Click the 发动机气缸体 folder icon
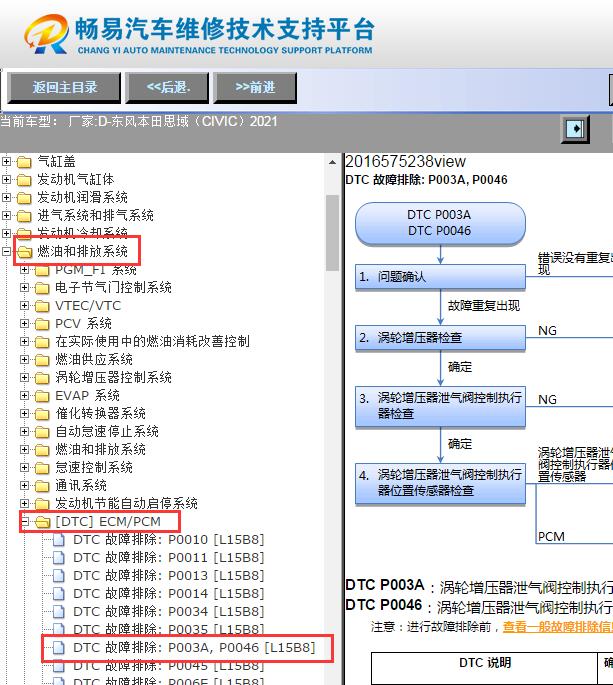 (24, 180)
